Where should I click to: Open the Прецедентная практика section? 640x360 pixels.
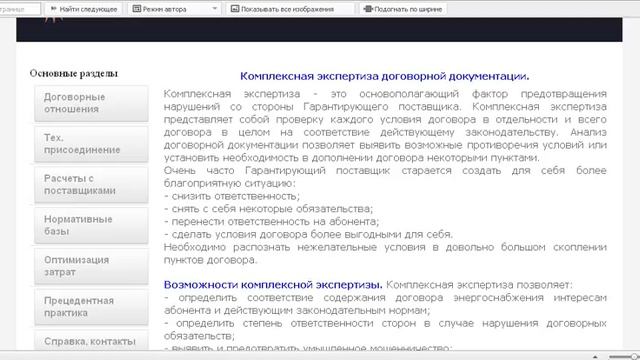point(91,307)
